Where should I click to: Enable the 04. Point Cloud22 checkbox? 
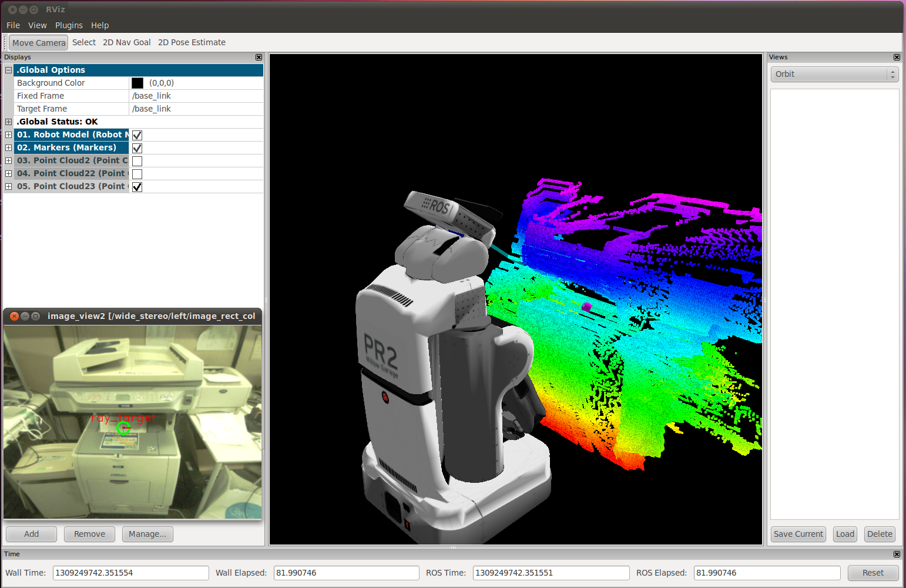point(137,174)
